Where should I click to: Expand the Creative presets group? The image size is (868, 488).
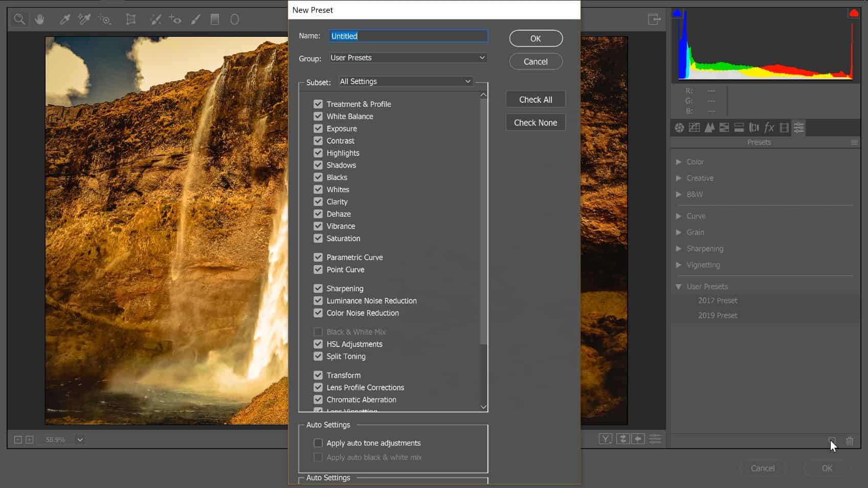[x=679, y=178]
